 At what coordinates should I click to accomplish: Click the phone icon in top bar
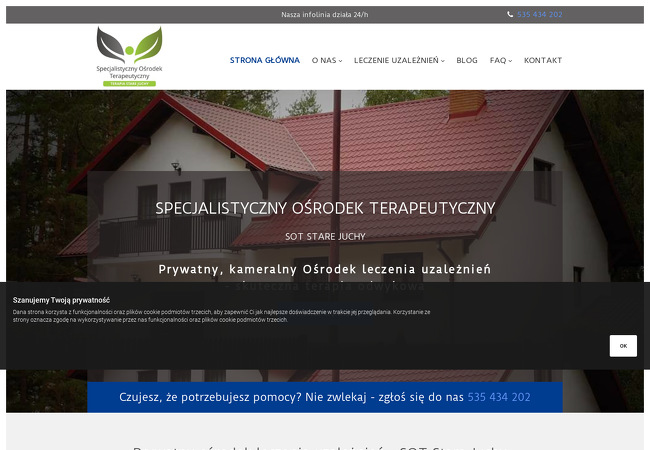pos(510,15)
